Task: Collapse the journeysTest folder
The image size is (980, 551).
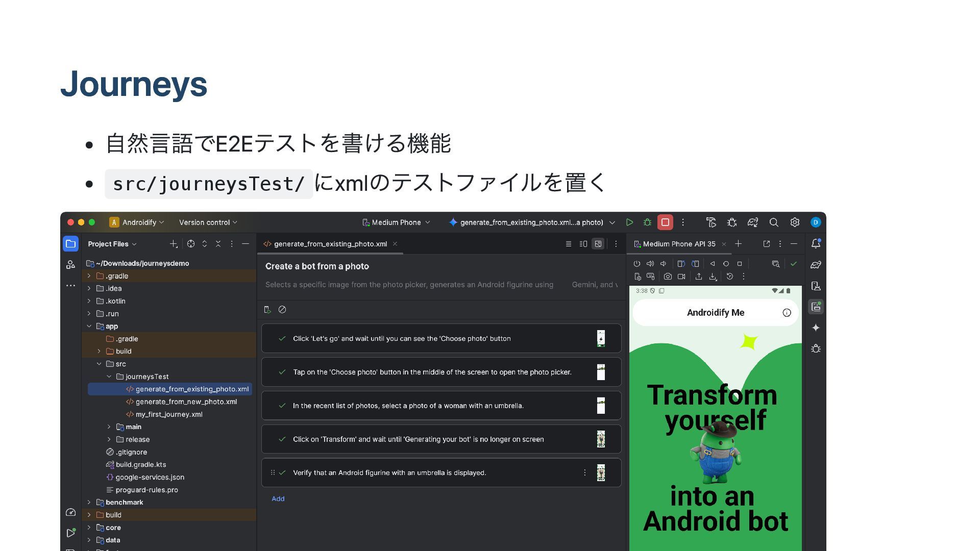Action: coord(109,377)
